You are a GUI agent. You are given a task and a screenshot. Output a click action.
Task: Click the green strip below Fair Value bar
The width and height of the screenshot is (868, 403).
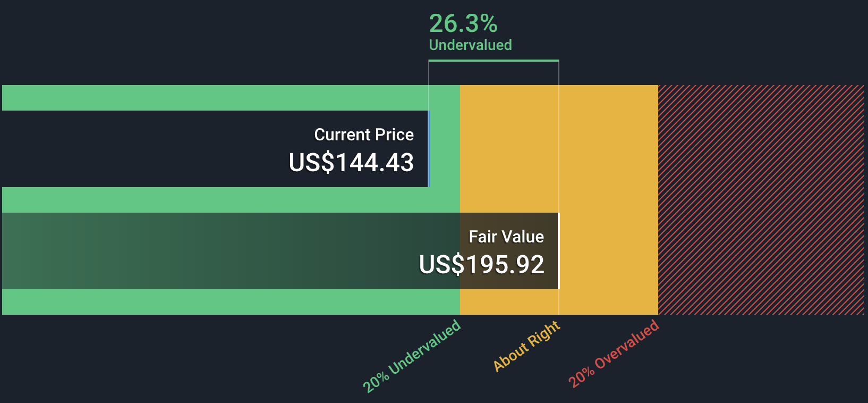212,302
